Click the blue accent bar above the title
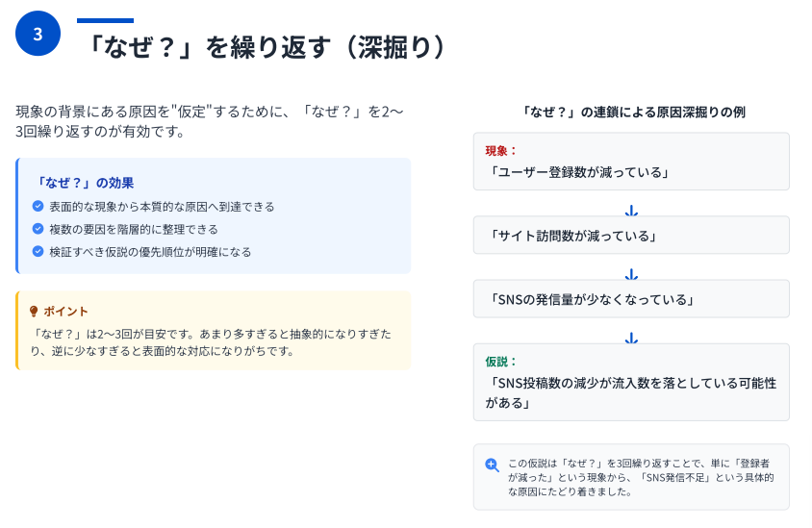The width and height of the screenshot is (812, 528). pos(105,21)
